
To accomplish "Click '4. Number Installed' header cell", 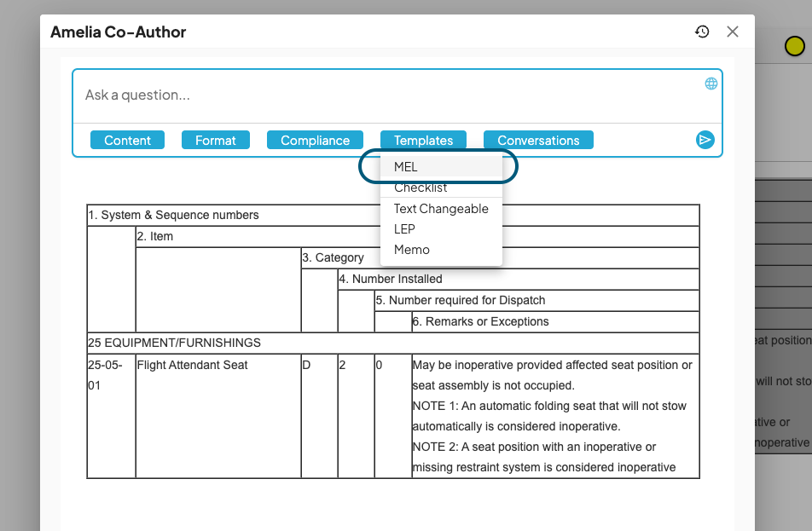I will pyautogui.click(x=519, y=279).
